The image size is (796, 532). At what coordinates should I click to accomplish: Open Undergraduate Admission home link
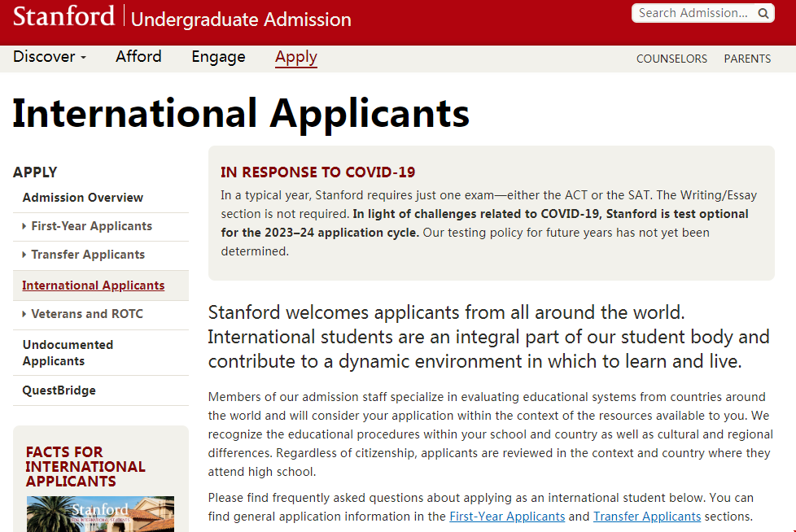pyautogui.click(x=241, y=20)
